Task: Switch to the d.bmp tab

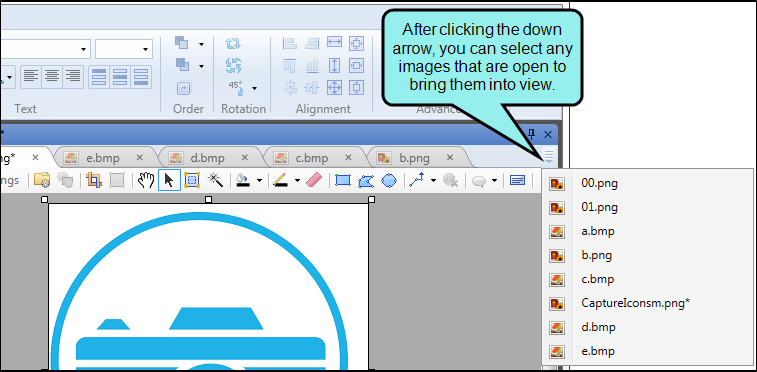Action: click(x=207, y=158)
